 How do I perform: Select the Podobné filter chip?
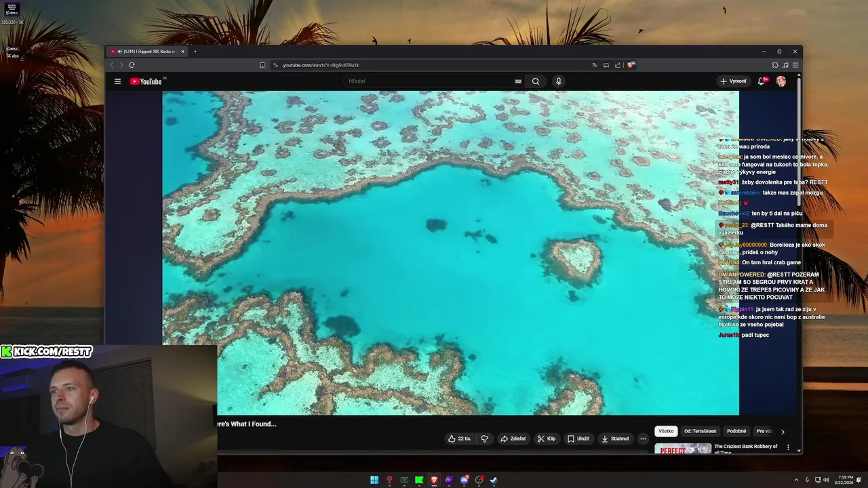(x=736, y=431)
